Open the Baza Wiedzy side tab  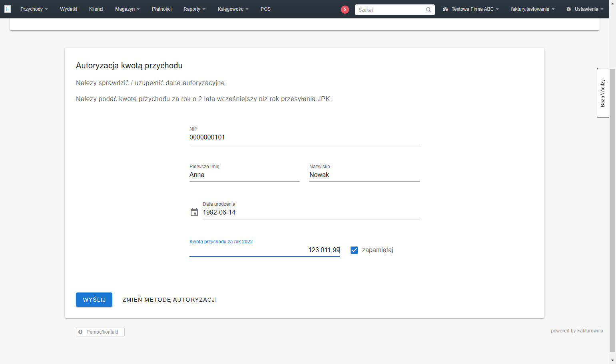point(603,93)
